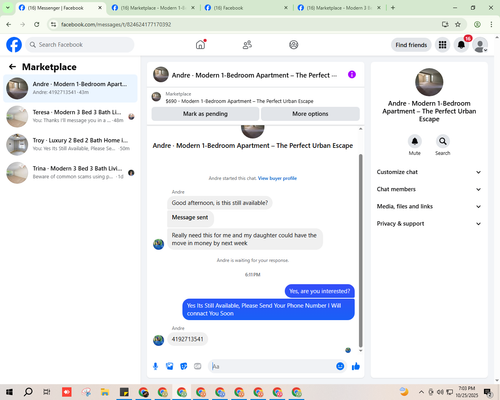The width and height of the screenshot is (500, 400).
Task: Click More options button
Action: pyautogui.click(x=310, y=114)
